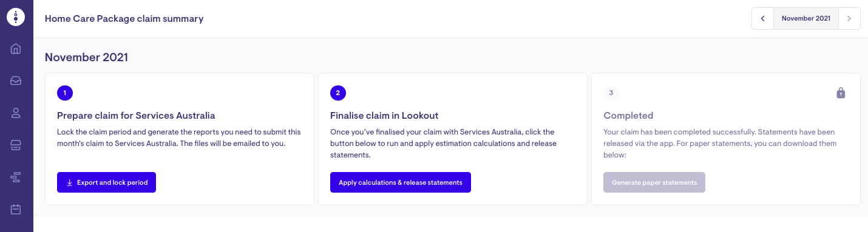Open the storefront icon in sidebar
Viewport: 868px width, 232px height.
tap(16, 145)
